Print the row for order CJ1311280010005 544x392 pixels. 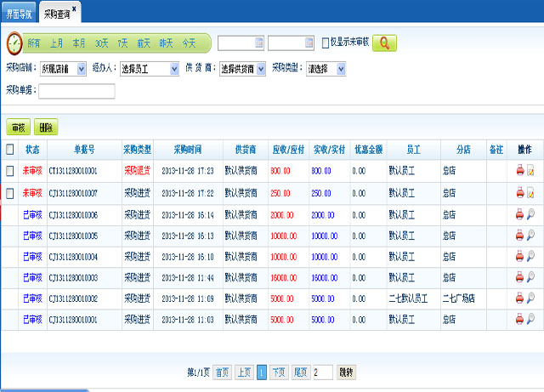click(x=519, y=236)
